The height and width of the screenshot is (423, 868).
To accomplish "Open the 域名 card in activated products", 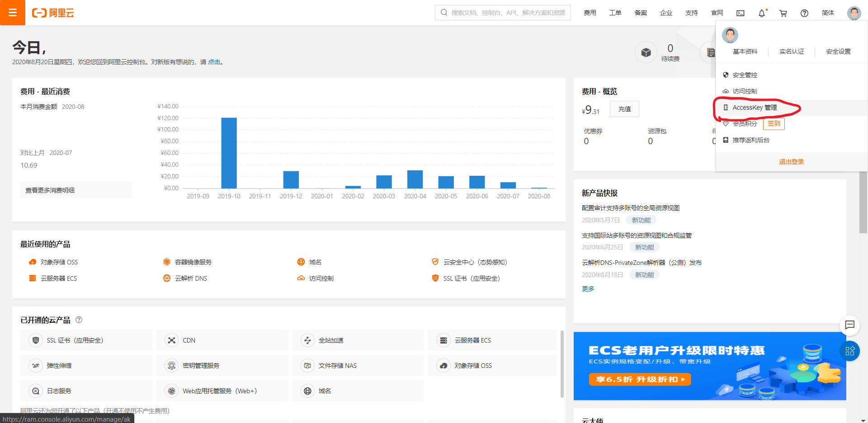I will 358,391.
